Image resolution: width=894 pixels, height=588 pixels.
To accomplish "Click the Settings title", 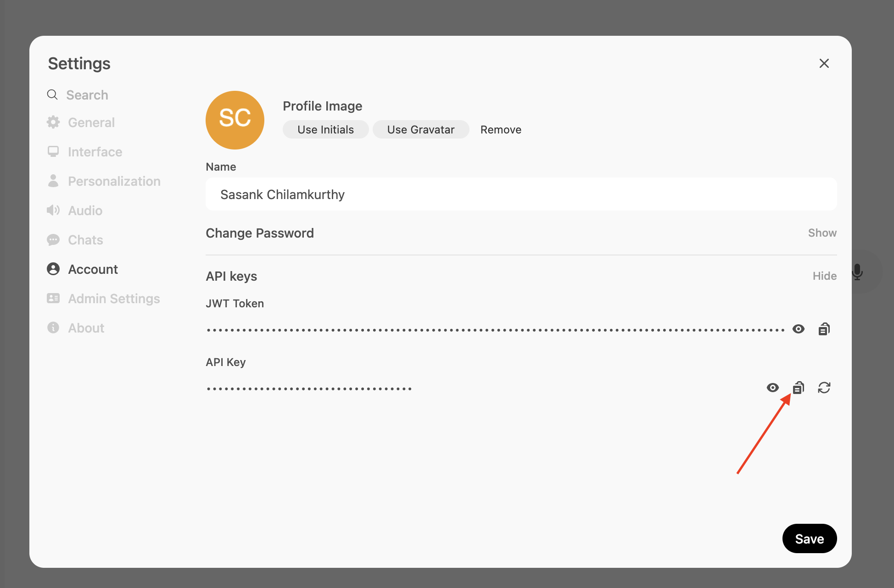I will coord(79,63).
